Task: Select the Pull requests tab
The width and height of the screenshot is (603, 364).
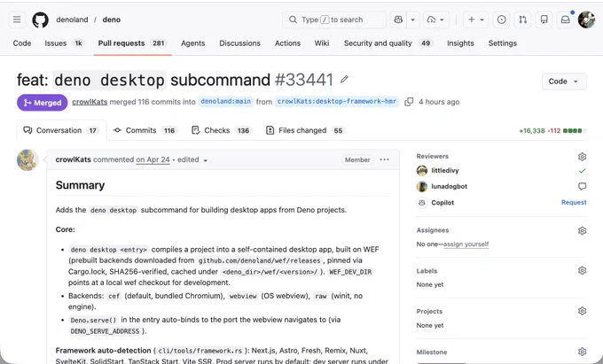Action: 132,43
